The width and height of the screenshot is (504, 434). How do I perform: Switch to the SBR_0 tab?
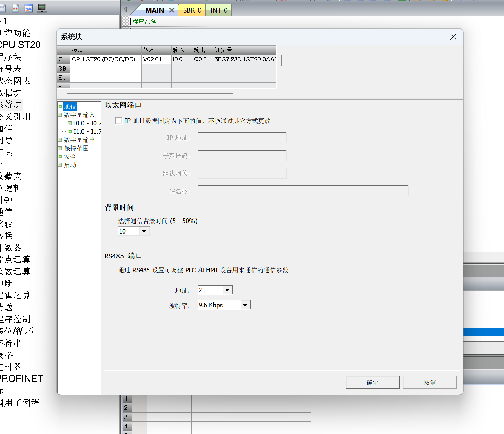click(192, 10)
